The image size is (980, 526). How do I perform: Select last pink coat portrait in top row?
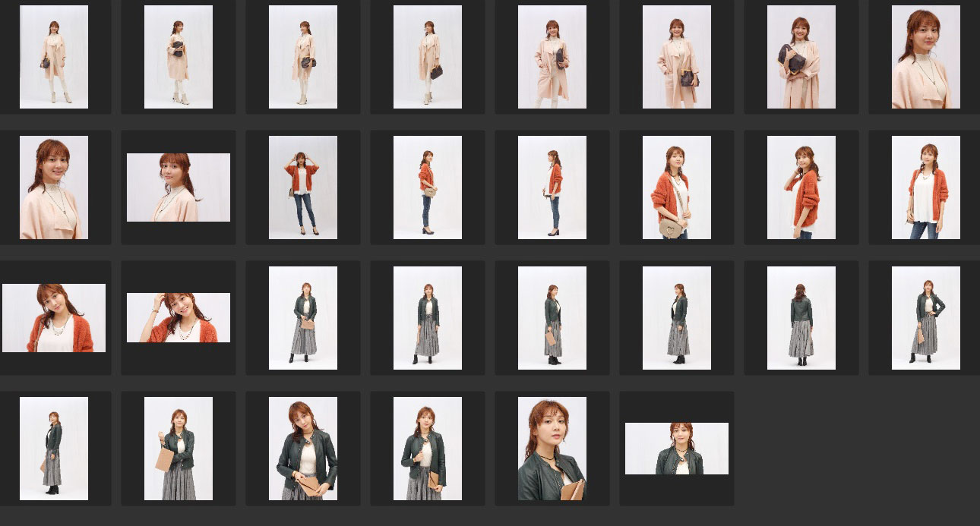[x=925, y=57]
